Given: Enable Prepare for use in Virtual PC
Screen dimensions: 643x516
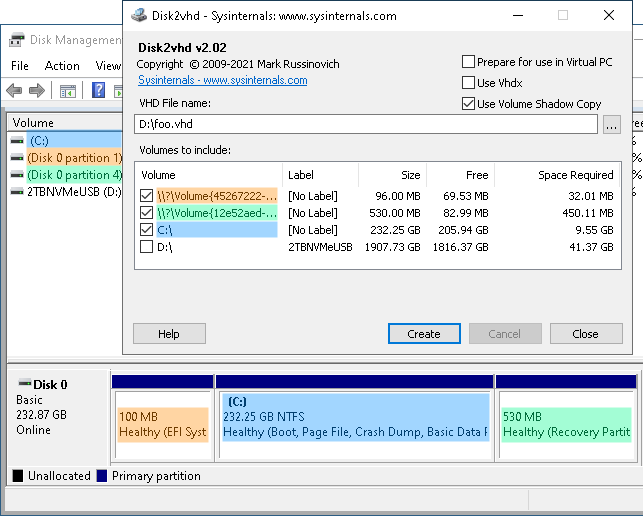Looking at the screenshot, I should pos(468,62).
